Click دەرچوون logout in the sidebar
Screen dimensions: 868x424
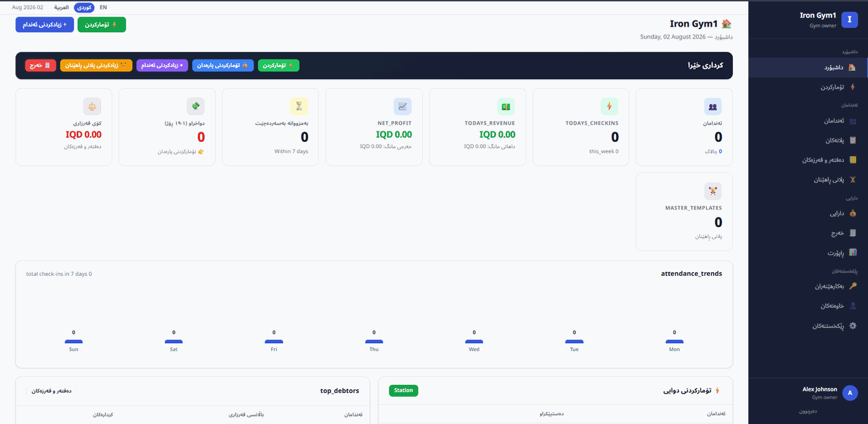point(807,411)
